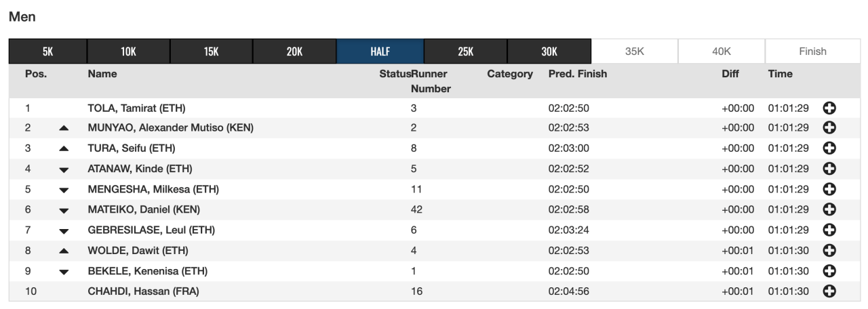Open details for Hassan Chahdi
Viewport: 868px width, 309px height.
click(829, 291)
